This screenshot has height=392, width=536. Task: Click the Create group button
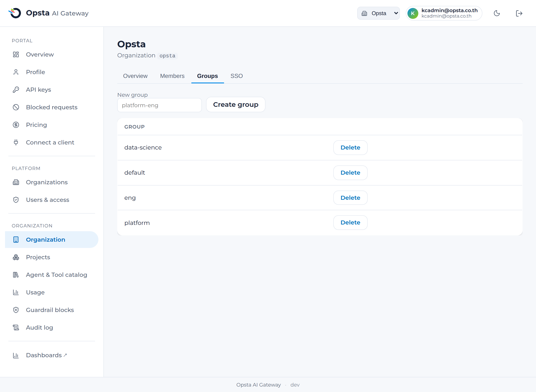point(236,104)
